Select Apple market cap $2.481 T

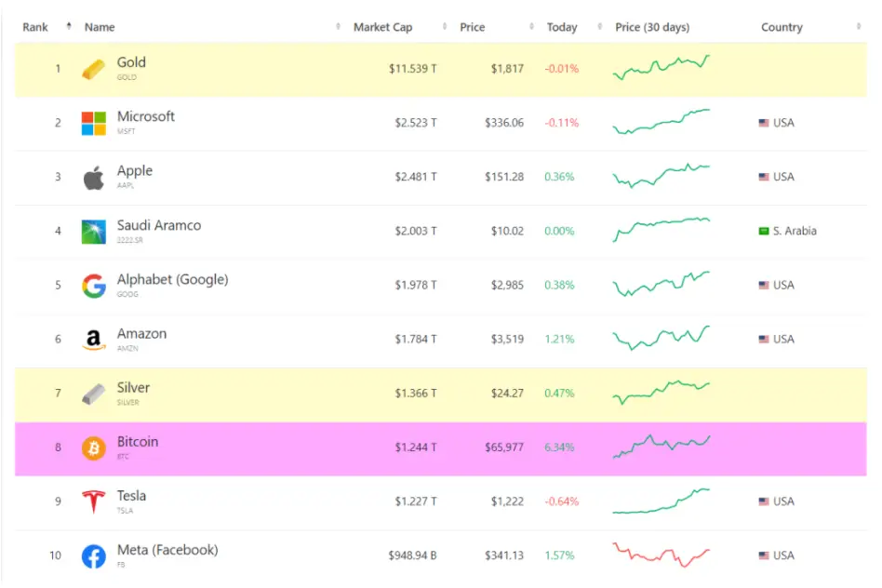(416, 177)
